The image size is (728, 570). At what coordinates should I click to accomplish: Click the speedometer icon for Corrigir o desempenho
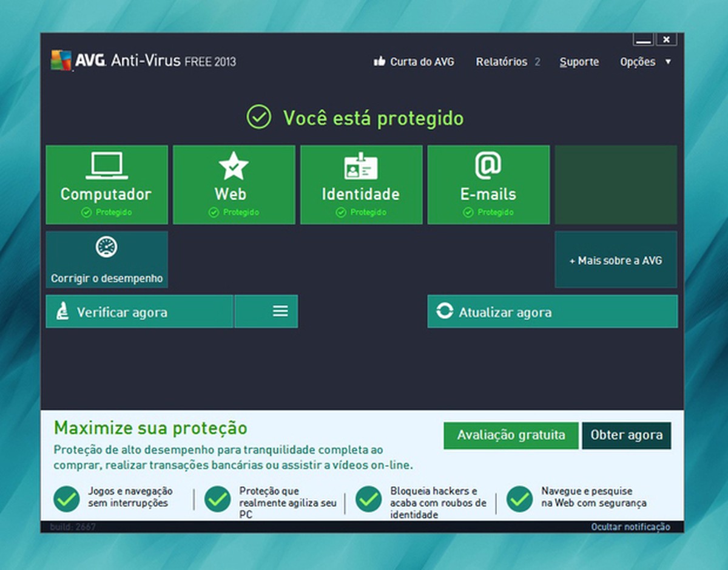[107, 246]
